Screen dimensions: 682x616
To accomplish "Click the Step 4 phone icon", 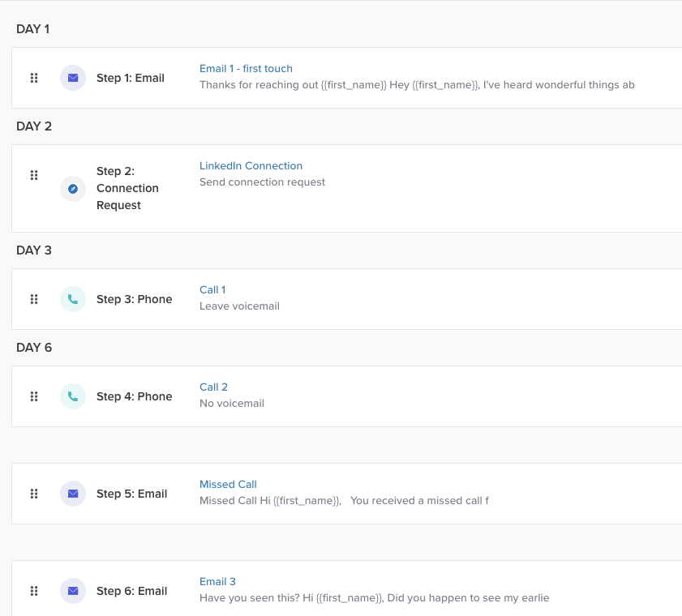I will pyautogui.click(x=73, y=396).
